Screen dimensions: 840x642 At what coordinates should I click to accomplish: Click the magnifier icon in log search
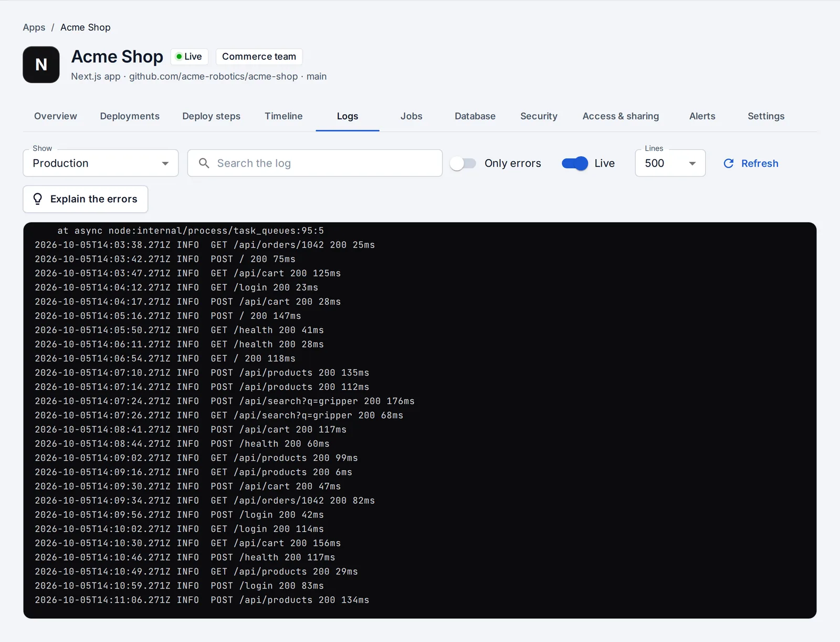[204, 163]
